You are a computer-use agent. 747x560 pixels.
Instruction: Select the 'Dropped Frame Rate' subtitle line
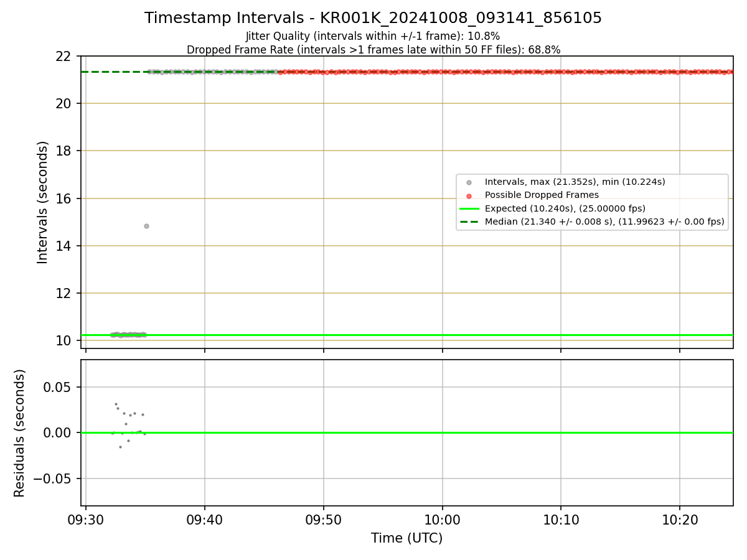pyautogui.click(x=373, y=50)
